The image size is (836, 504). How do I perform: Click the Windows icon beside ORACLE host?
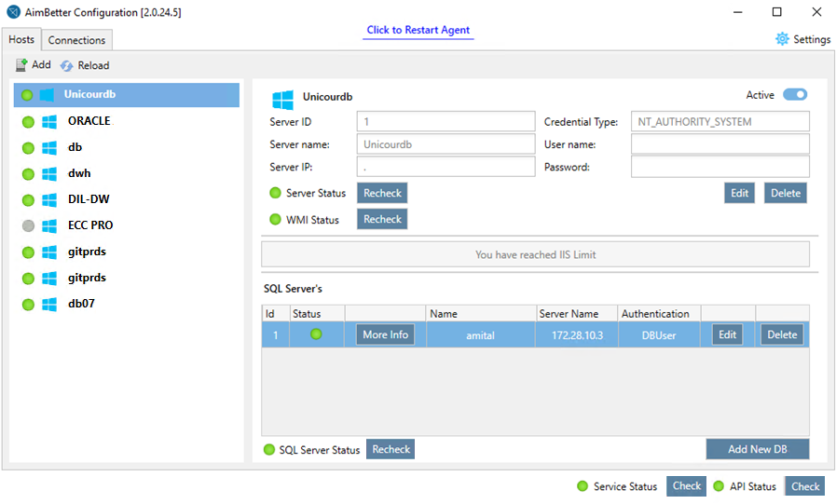49,122
